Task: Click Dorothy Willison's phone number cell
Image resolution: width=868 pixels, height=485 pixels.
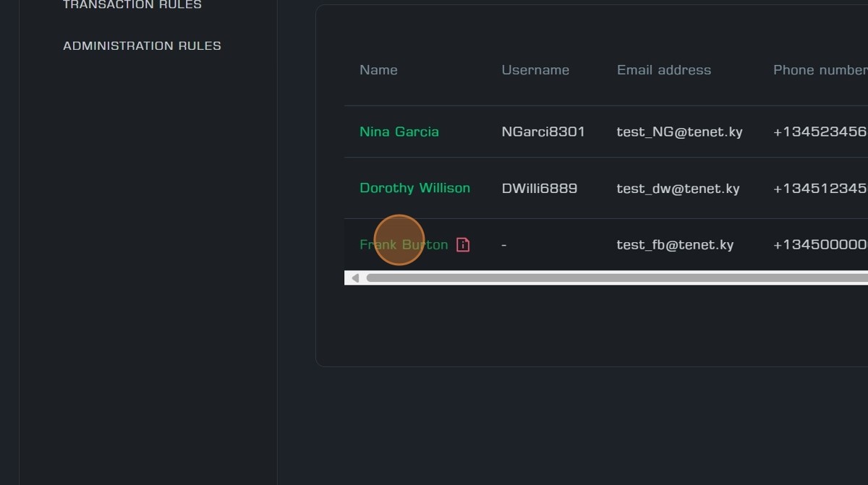Action: tap(820, 188)
